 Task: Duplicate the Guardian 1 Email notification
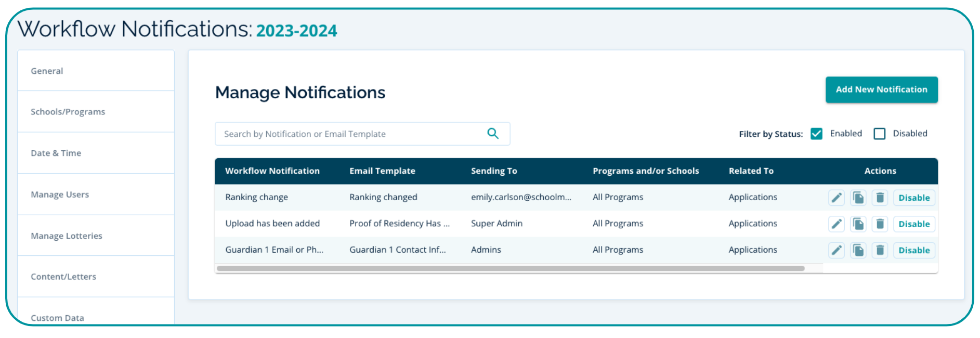(858, 250)
